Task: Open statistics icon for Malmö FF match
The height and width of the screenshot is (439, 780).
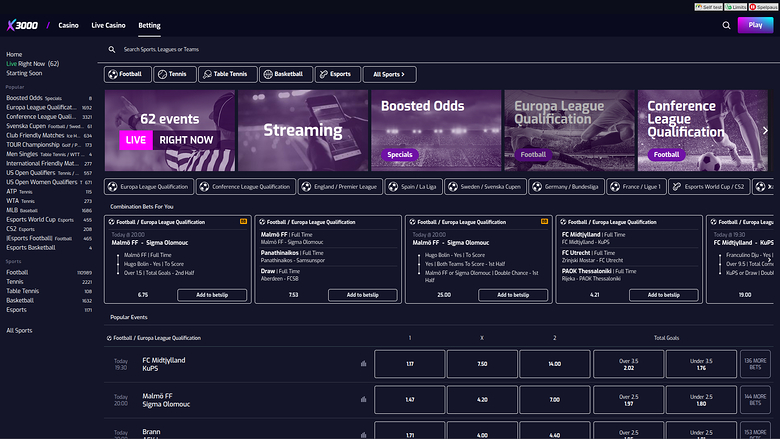Action: [x=363, y=400]
